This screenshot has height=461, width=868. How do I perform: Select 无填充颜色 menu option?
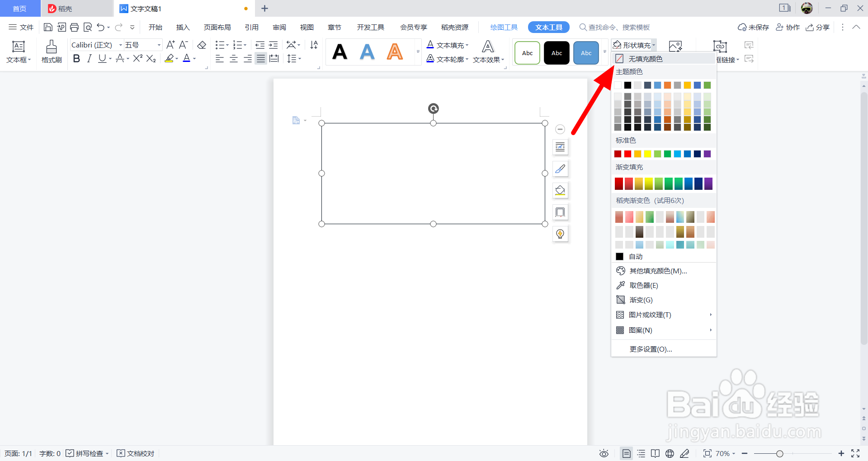point(664,59)
